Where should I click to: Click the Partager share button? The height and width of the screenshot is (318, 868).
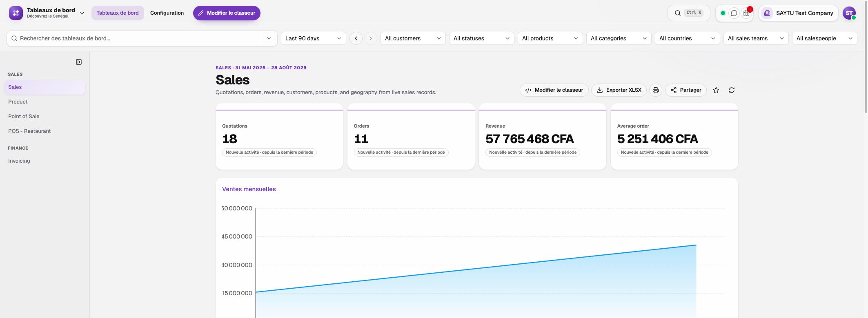[x=686, y=90]
